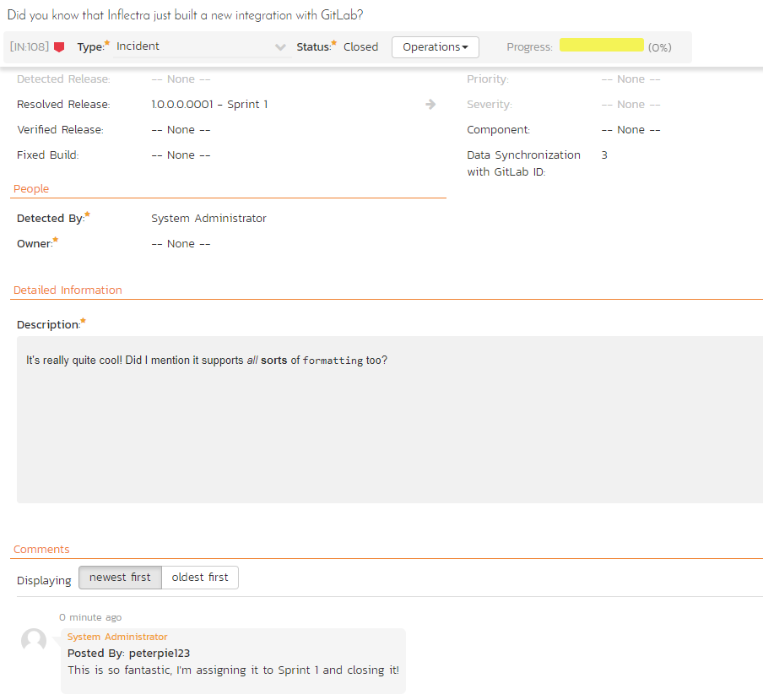The height and width of the screenshot is (700, 763).
Task: Click the People section header
Action: [x=31, y=189]
